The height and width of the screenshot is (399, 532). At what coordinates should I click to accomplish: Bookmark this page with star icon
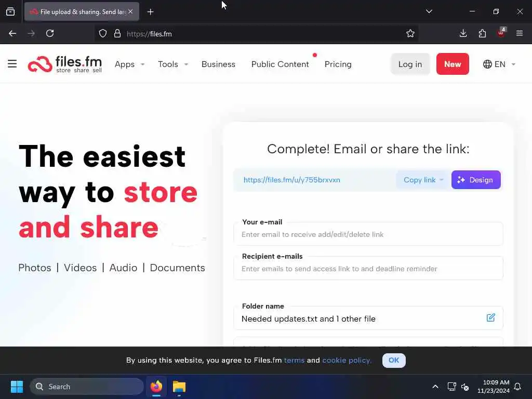tap(410, 34)
